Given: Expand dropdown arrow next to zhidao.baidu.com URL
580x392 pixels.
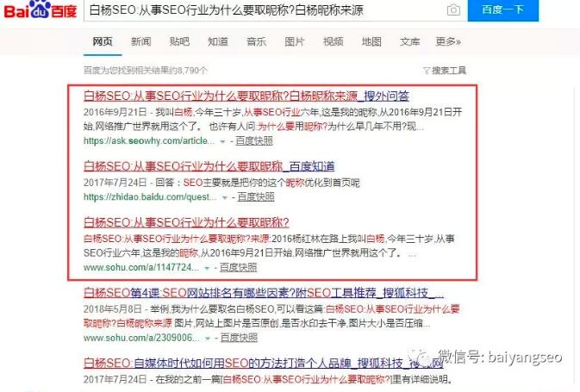Looking at the screenshot, I should pos(225,198).
